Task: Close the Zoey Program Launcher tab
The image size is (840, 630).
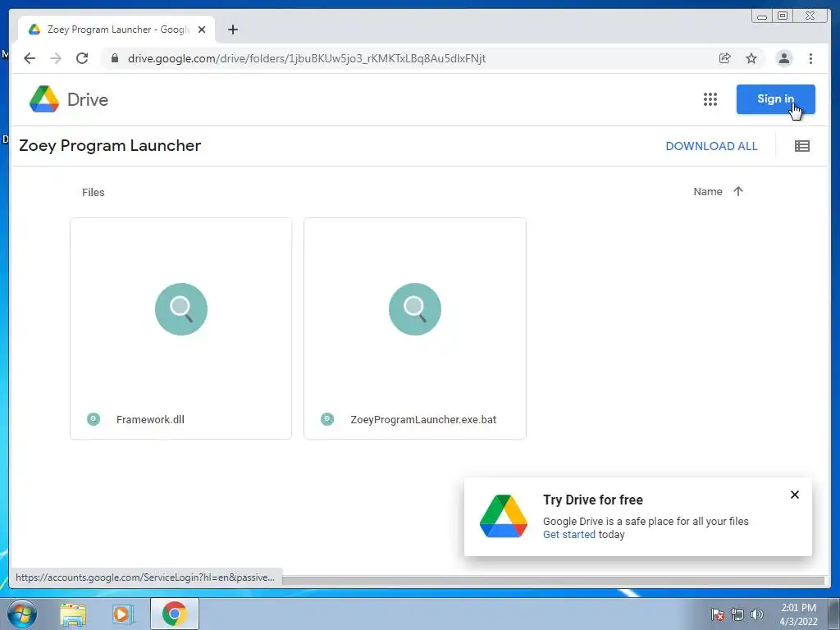Action: [202, 30]
